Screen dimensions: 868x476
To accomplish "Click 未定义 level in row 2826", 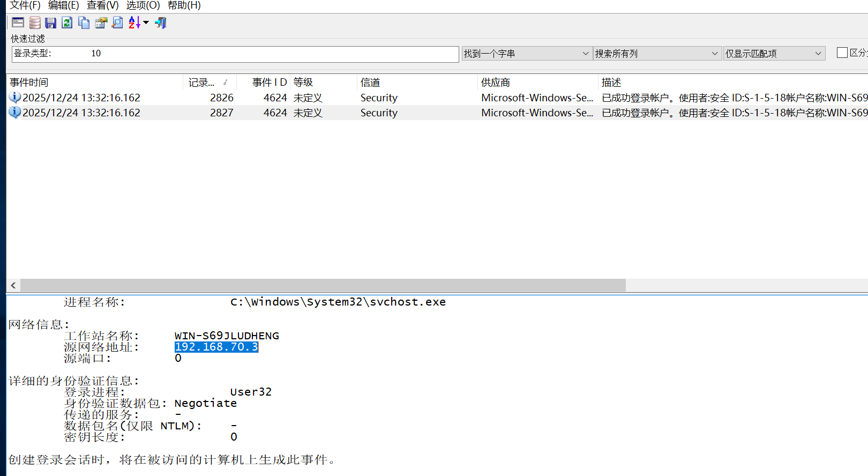I will (308, 98).
